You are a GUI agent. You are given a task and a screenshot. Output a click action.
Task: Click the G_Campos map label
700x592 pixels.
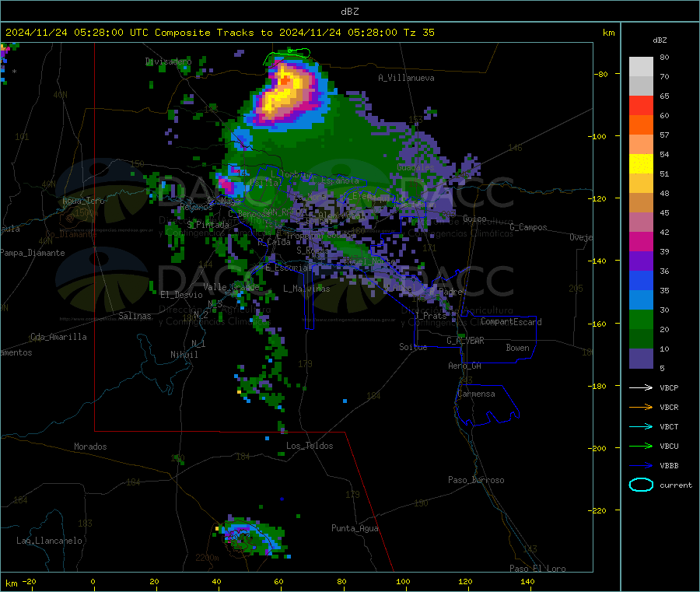tap(528, 227)
